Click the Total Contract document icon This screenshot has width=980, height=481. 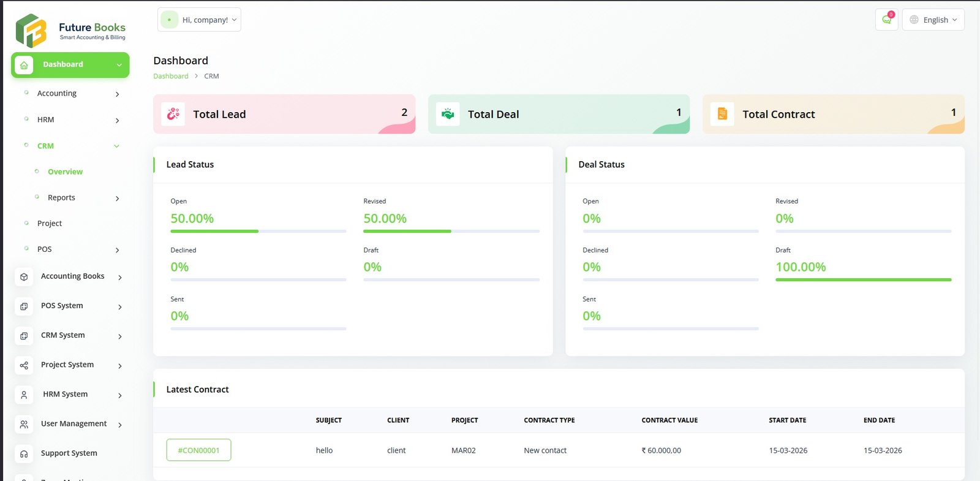722,114
